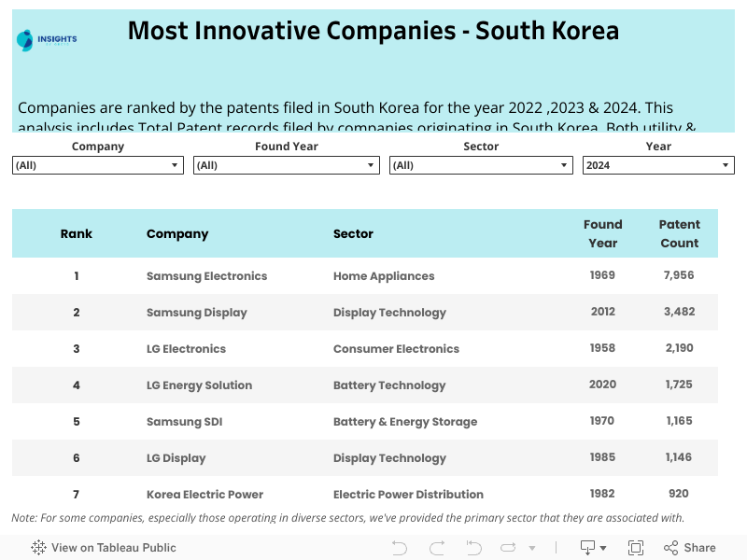Viewport: 747px width, 560px height.
Task: Click found year 1969
Action: (602, 275)
